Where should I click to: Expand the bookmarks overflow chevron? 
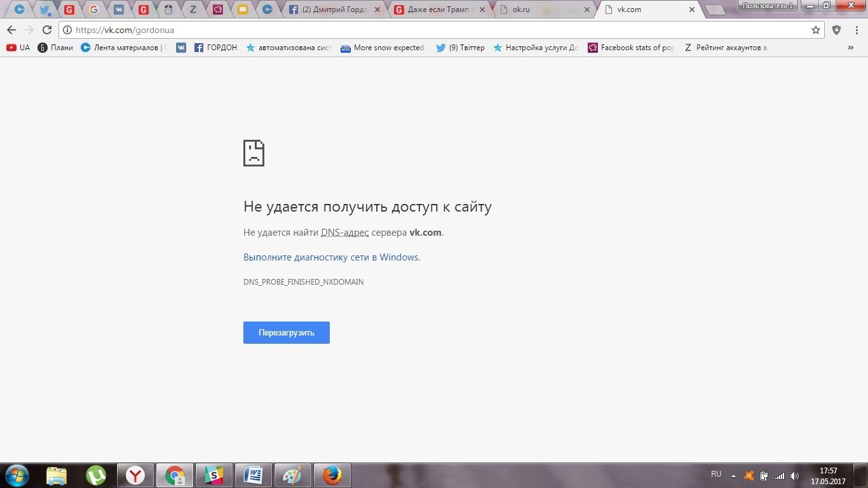[x=850, y=48]
